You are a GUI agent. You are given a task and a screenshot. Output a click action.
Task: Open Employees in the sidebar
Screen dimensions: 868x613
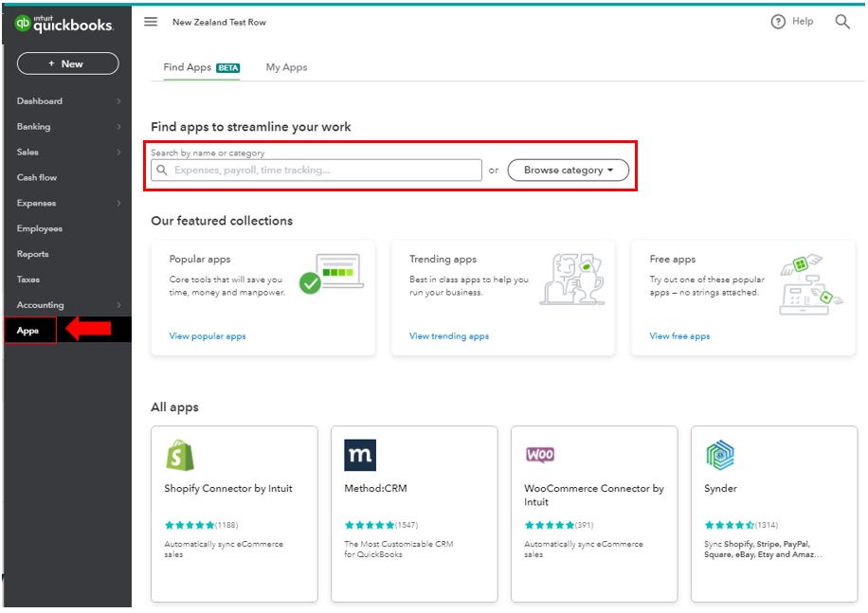point(39,228)
